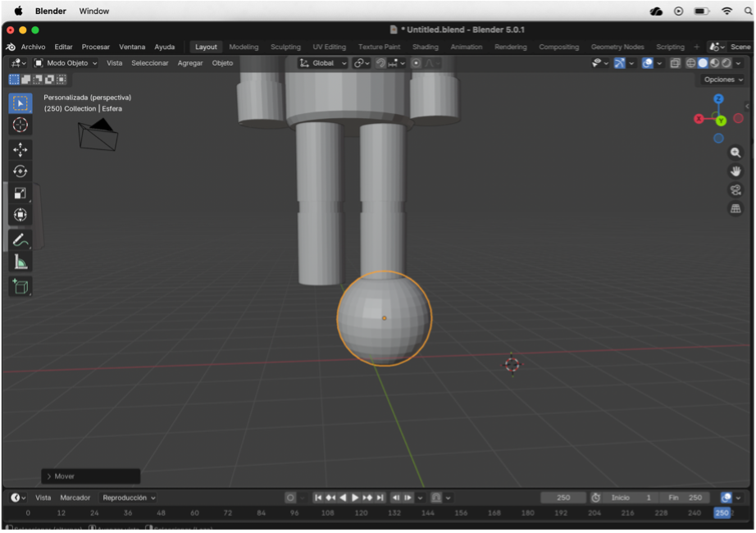The height and width of the screenshot is (533, 756).
Task: Click frame 120 on the timeline ruler
Action: pyautogui.click(x=361, y=512)
